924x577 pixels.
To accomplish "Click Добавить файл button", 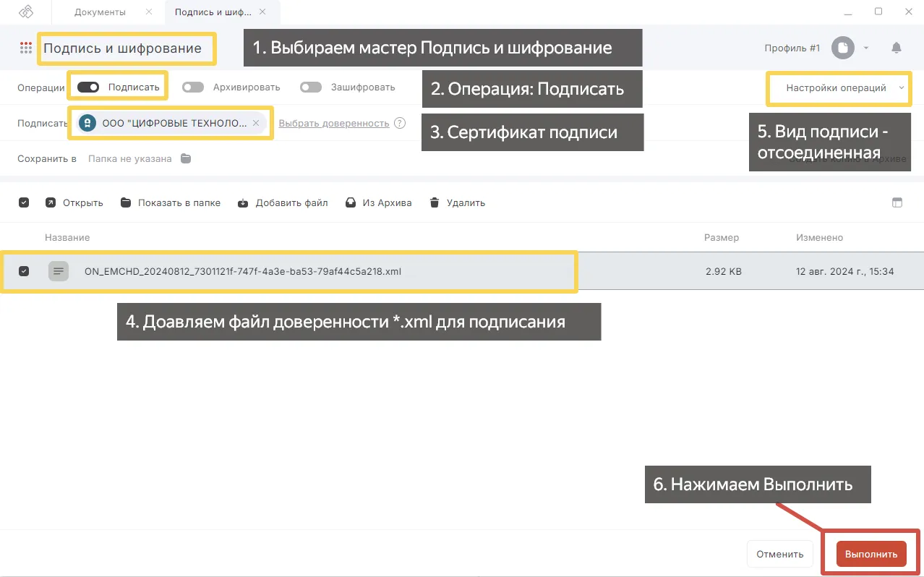I will (x=283, y=202).
